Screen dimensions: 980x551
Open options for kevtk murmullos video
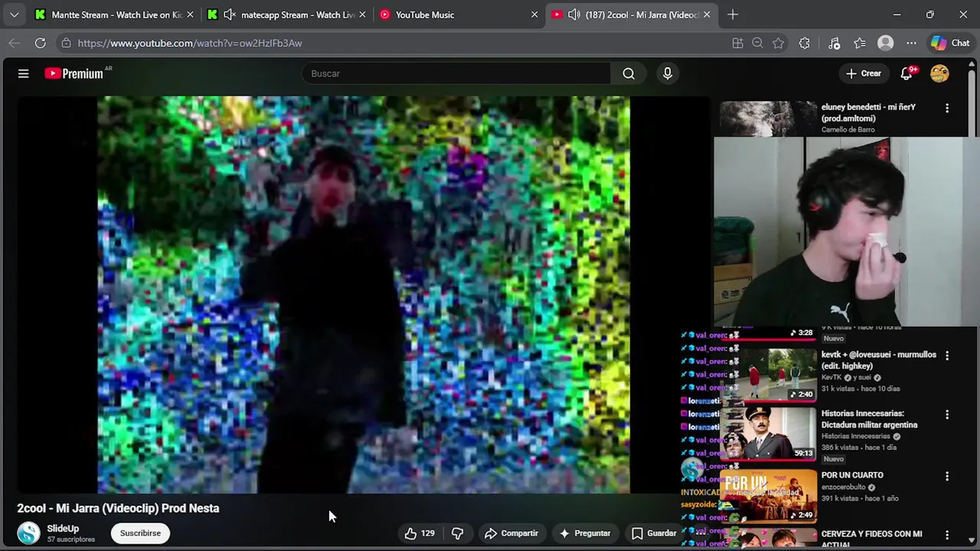pyautogui.click(x=947, y=356)
